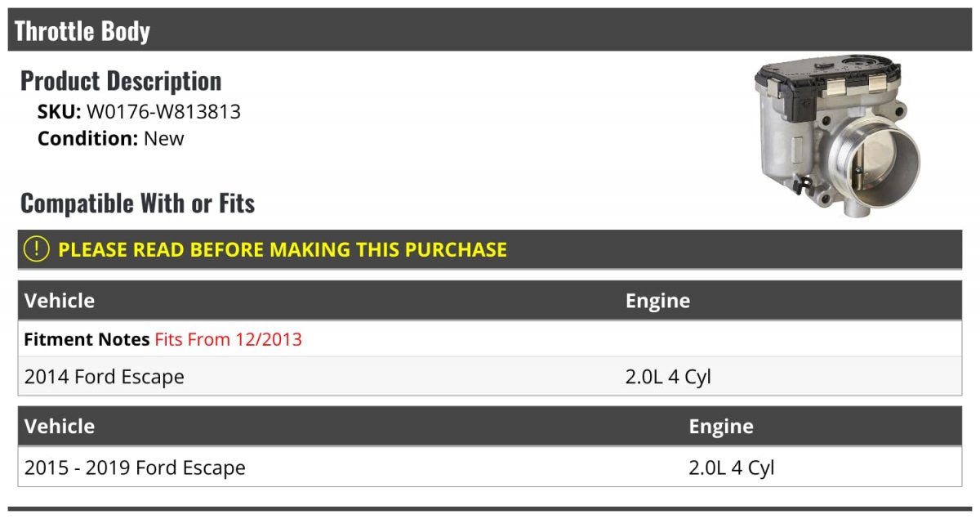Click the SKU label
980x519 pixels.
click(x=59, y=112)
